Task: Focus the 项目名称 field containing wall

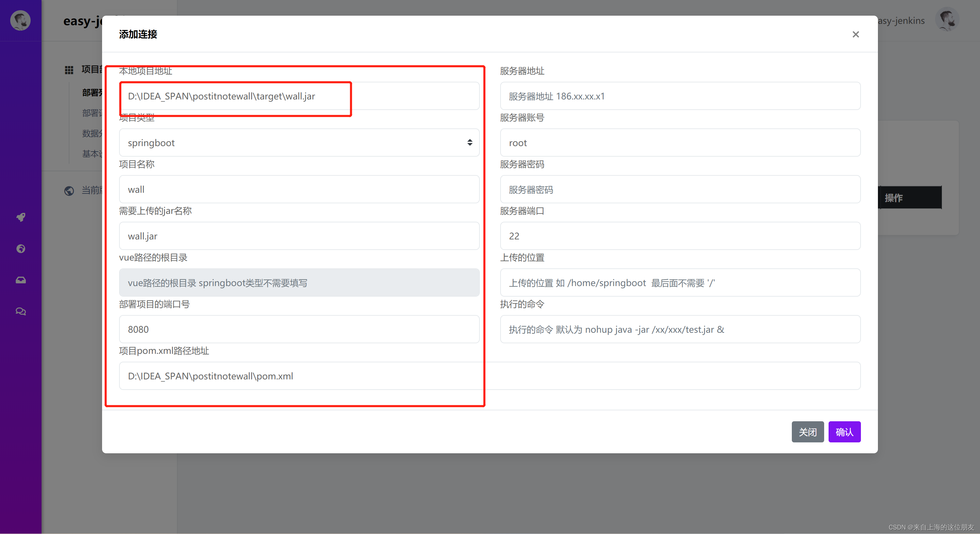Action: [x=299, y=189]
